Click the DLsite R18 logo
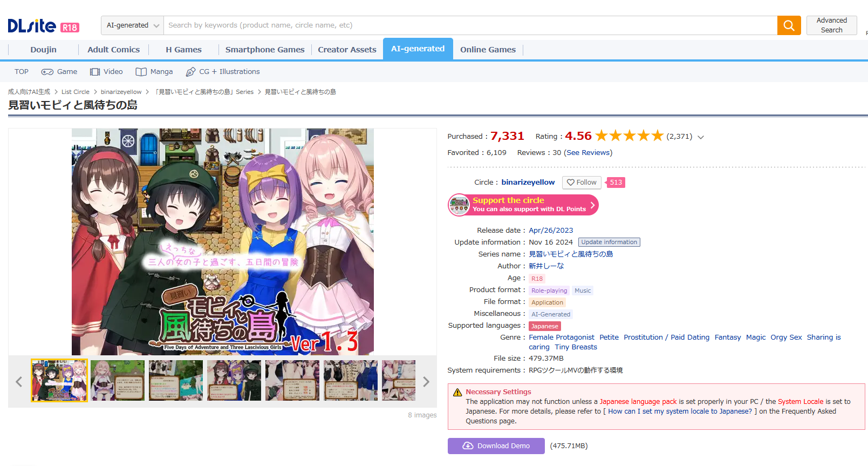Screen dimensions: 868x466 [44, 25]
